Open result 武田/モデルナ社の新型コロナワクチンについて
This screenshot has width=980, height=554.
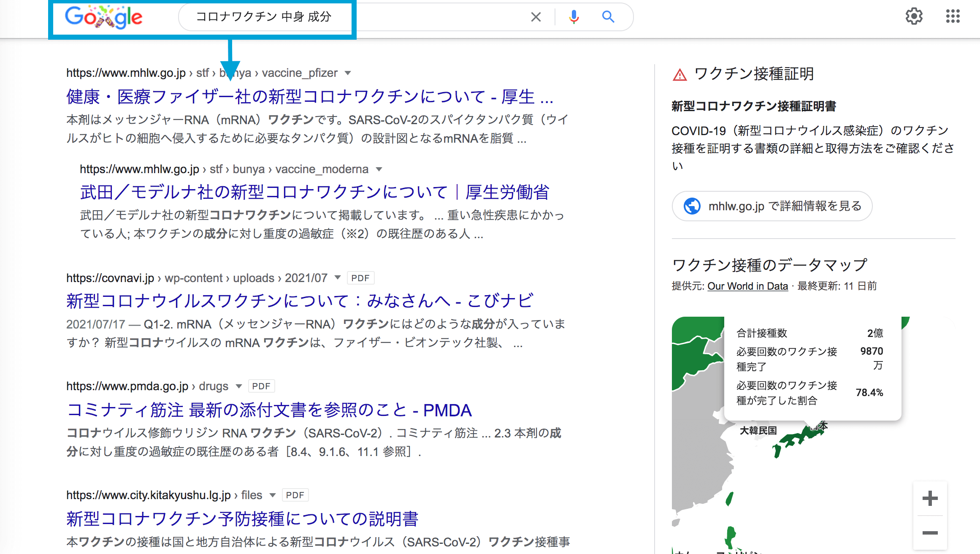pos(314,192)
